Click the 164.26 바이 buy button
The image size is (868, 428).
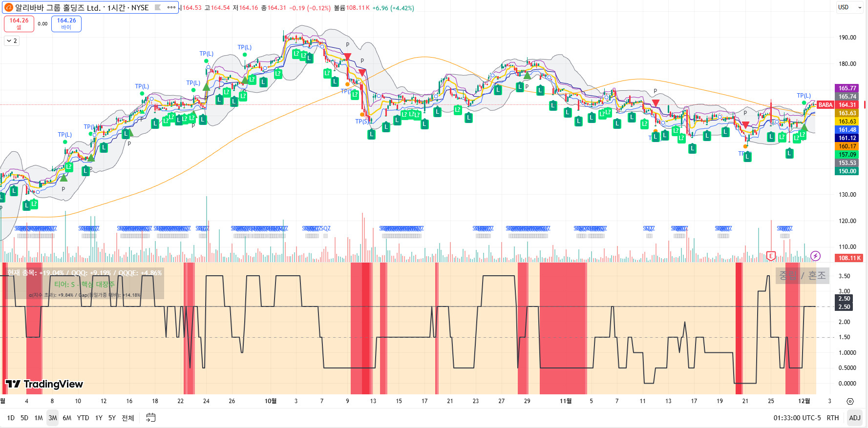(x=66, y=23)
